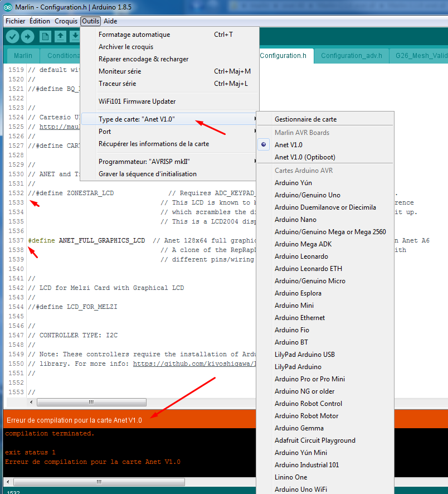Image resolution: width=448 pixels, height=494 pixels.
Task: Choose Graver la séquence d'initialisation
Action: click(170, 174)
